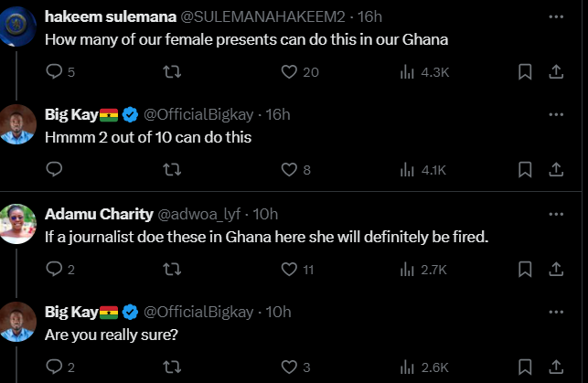Viewport: 588px width, 383px height.
Task: Share hakeem sulemana's tweet
Action: [x=555, y=71]
